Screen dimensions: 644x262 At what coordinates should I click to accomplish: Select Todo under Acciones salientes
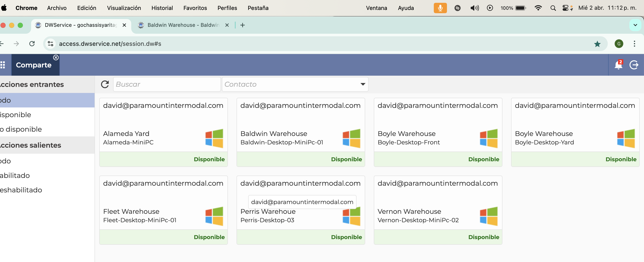pos(47,161)
